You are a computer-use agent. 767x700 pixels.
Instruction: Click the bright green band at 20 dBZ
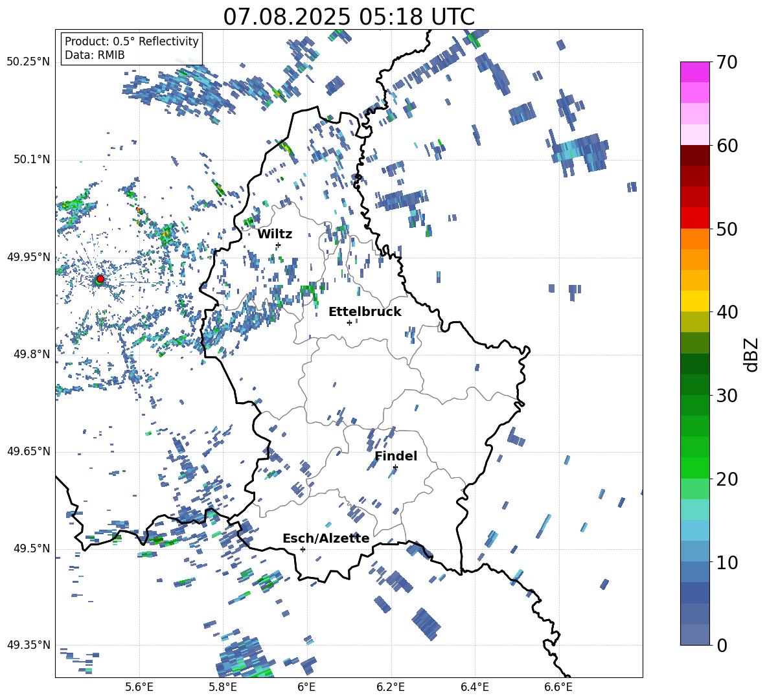tap(694, 468)
